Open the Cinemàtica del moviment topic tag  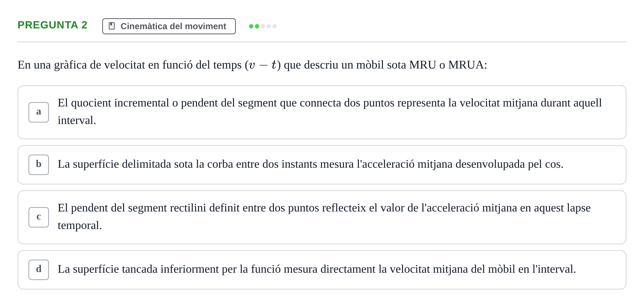[x=169, y=26]
